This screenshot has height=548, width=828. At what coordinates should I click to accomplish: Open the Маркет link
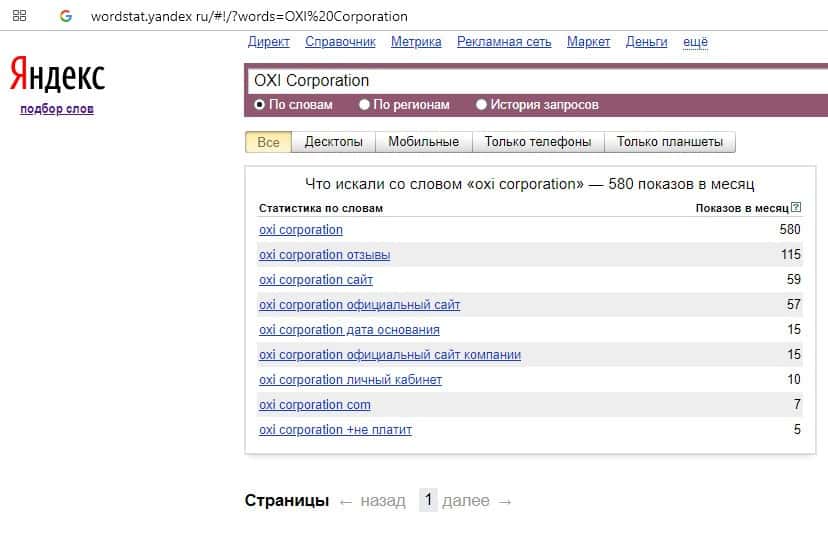point(588,42)
